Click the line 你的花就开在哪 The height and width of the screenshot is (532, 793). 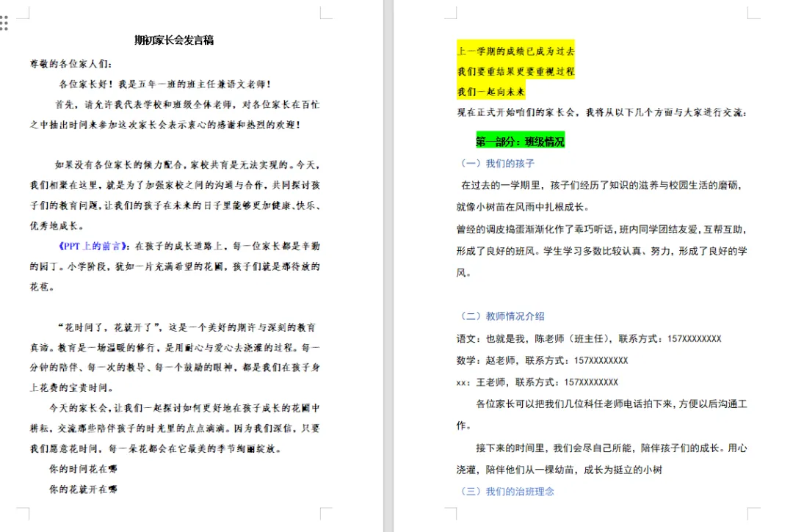[x=84, y=489]
